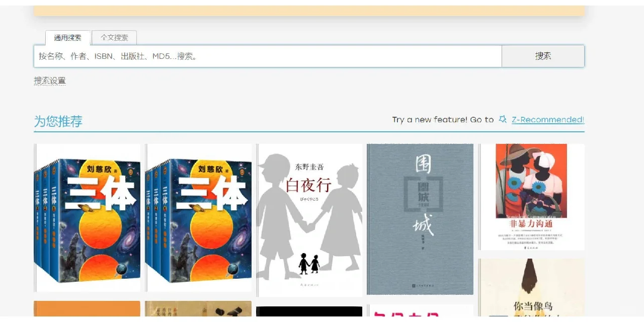Click the brown cover below second 三体
The image size is (644, 322).
coord(198,308)
